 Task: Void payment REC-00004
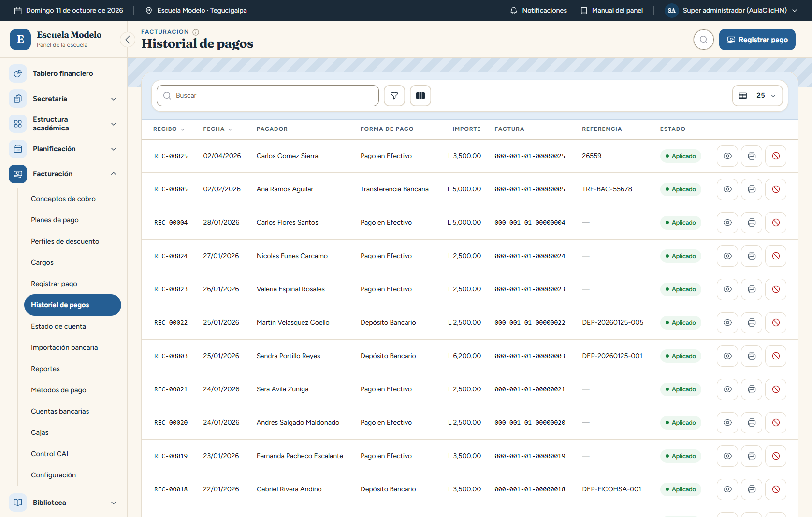pos(776,223)
